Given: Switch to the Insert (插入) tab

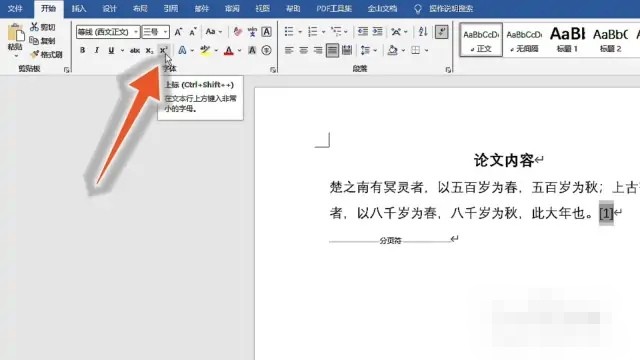Looking at the screenshot, I should [79, 9].
